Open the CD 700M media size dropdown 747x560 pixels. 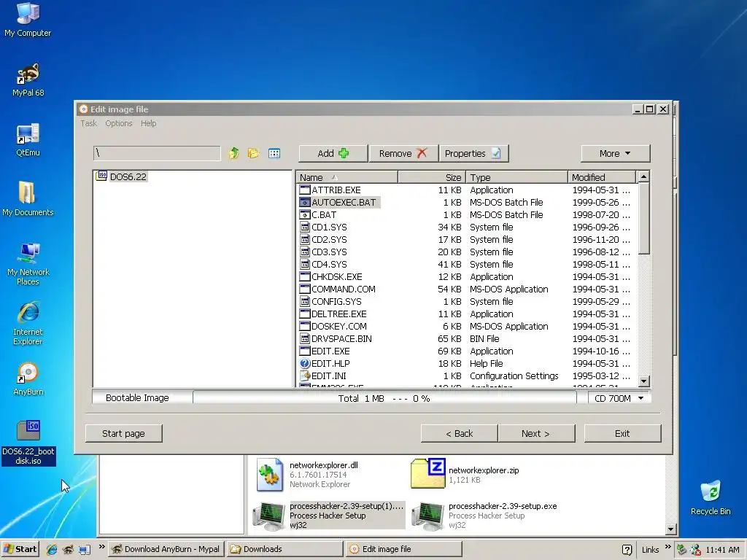coord(619,398)
